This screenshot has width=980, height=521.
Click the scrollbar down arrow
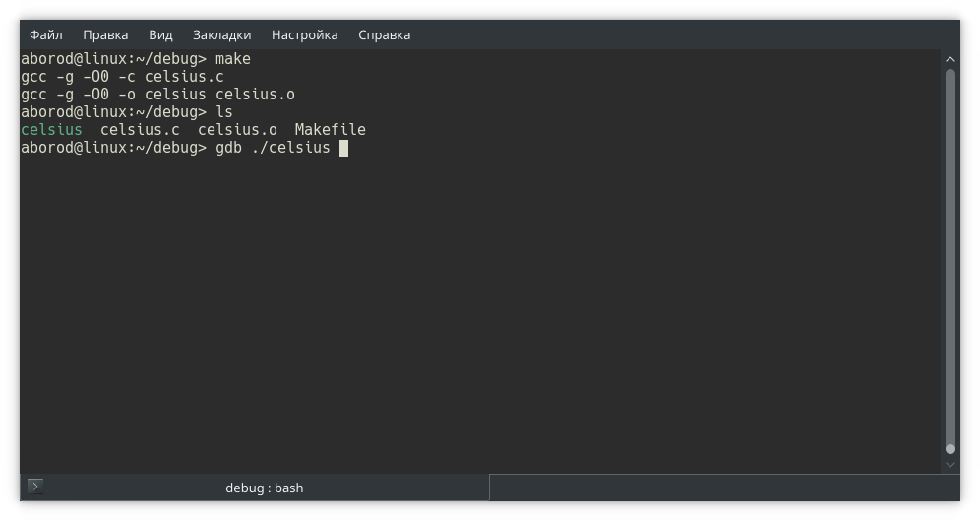pos(950,463)
